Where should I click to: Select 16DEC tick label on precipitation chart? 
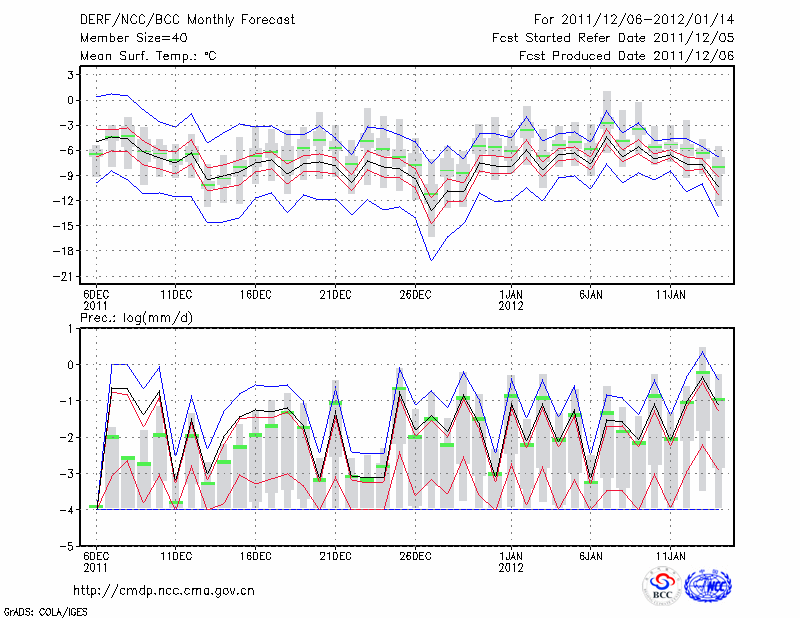pyautogui.click(x=255, y=556)
